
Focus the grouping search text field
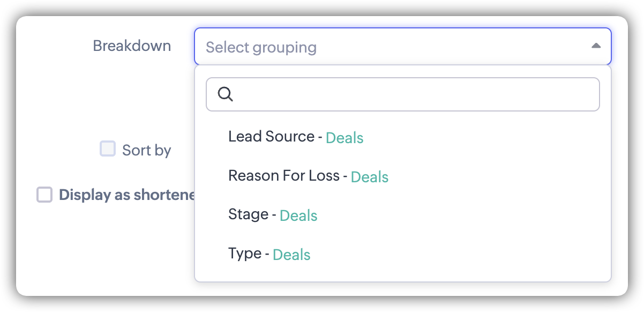tap(413, 94)
